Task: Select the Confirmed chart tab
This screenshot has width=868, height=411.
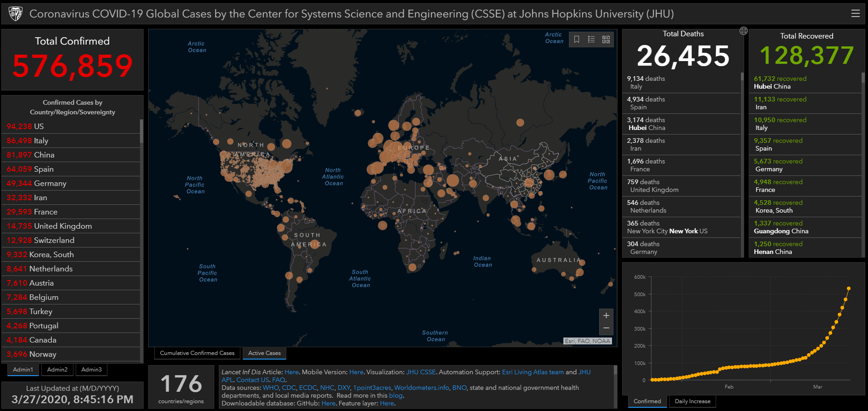Action: [x=647, y=401]
